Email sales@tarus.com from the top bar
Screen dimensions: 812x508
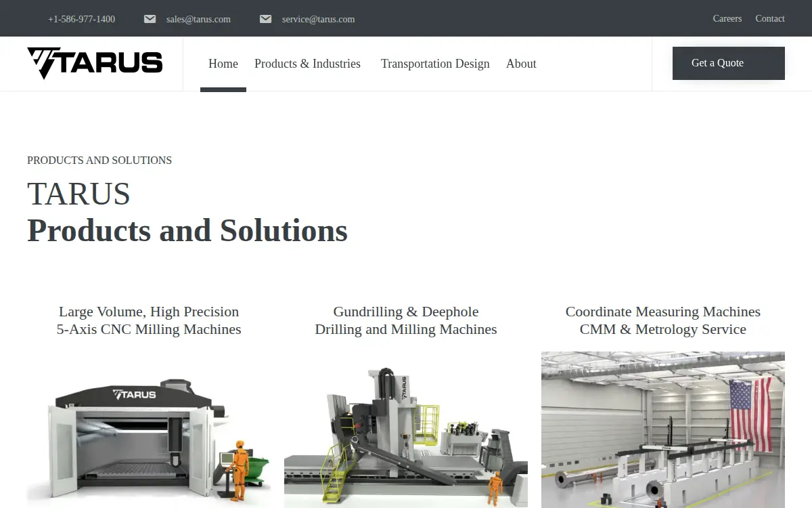198,19
